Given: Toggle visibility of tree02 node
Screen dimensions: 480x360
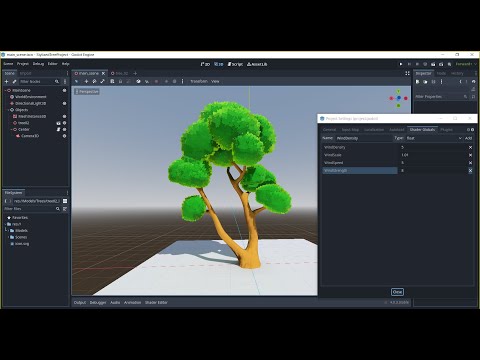Looking at the screenshot, I should point(64,123).
